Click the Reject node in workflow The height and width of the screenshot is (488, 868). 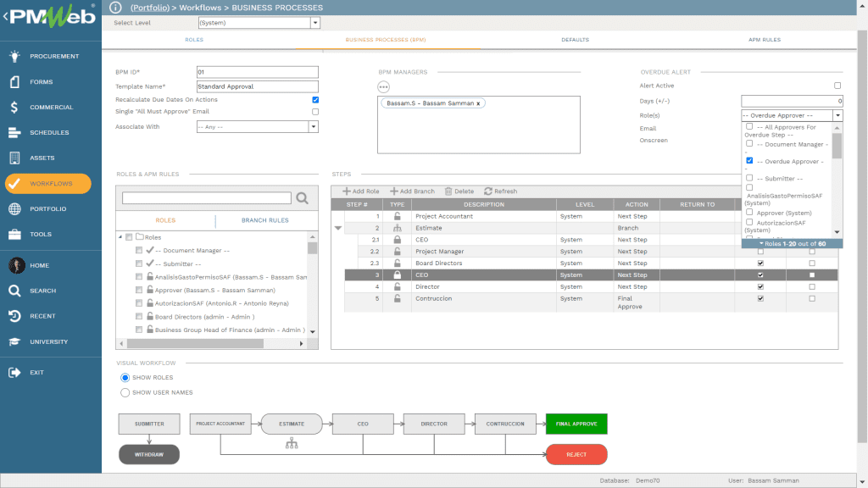(x=576, y=454)
